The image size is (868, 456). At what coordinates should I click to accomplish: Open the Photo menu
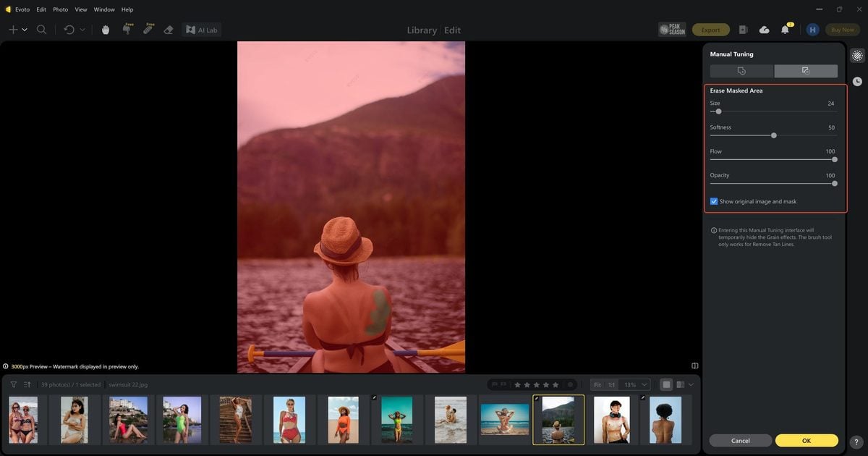point(61,9)
